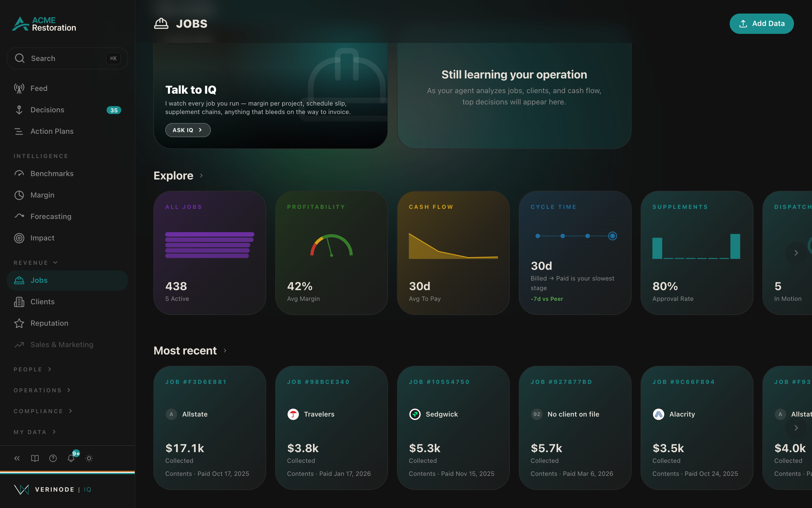Open job #98BCE340 Travelers card
This screenshot has height=508, width=812.
point(332,428)
